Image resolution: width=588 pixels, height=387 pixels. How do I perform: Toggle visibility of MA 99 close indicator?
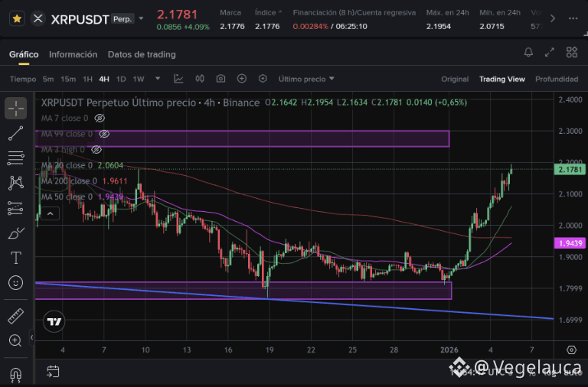pyautogui.click(x=104, y=134)
